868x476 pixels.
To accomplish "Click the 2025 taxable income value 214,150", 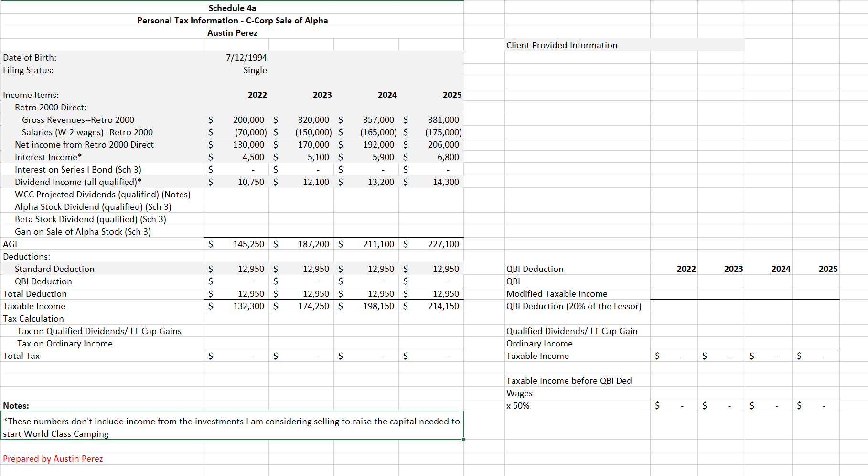I will tap(443, 306).
